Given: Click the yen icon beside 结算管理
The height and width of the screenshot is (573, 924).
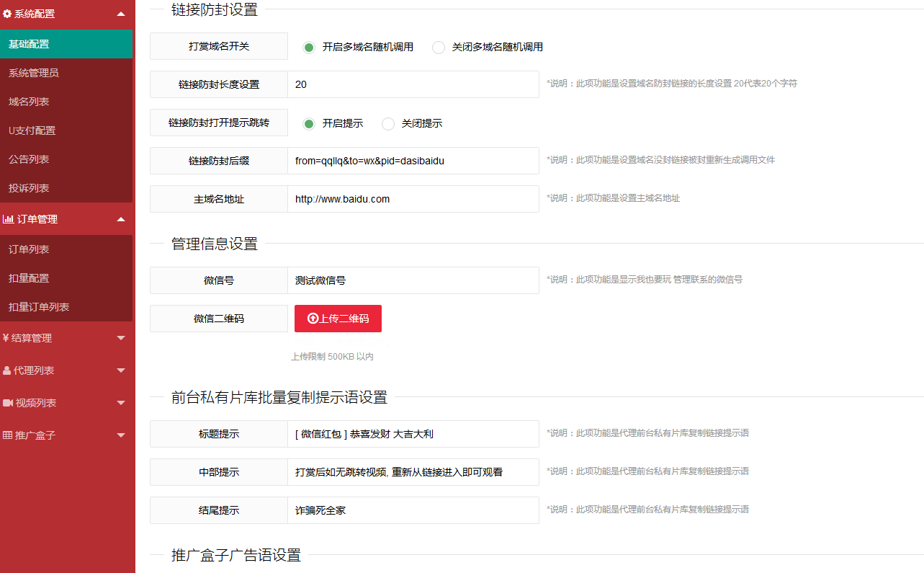Looking at the screenshot, I should 6,338.
